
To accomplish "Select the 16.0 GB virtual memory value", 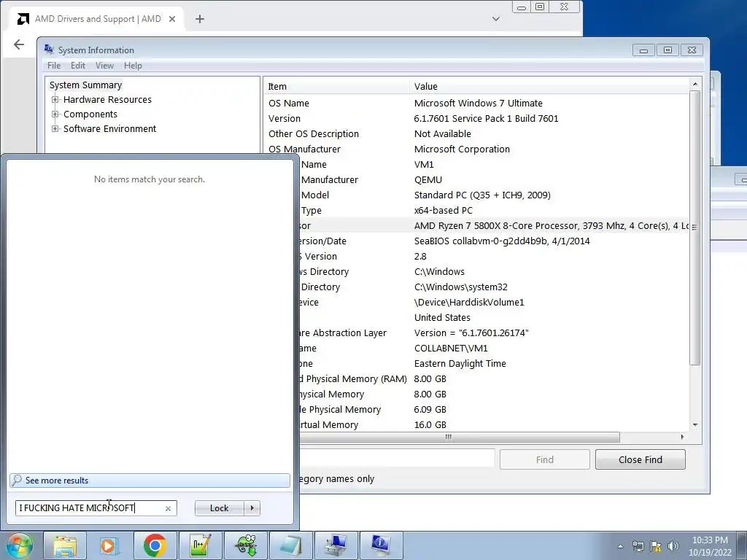I will 430,425.
